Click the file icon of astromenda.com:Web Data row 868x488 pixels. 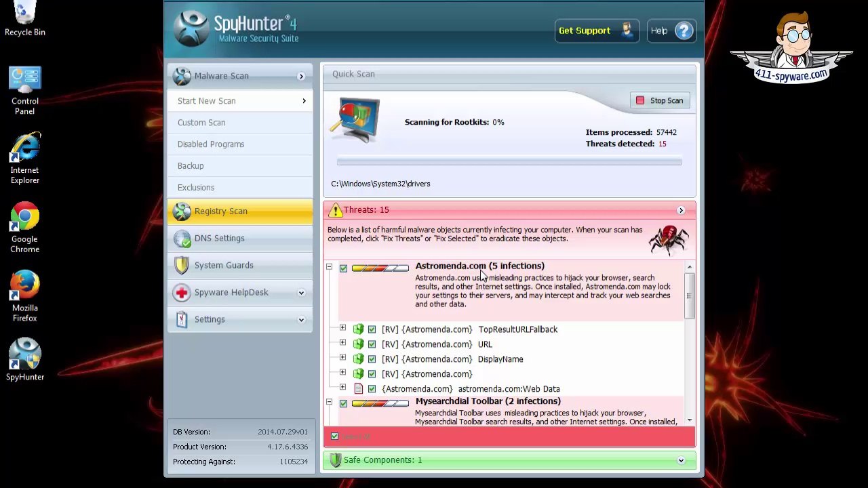pos(358,389)
